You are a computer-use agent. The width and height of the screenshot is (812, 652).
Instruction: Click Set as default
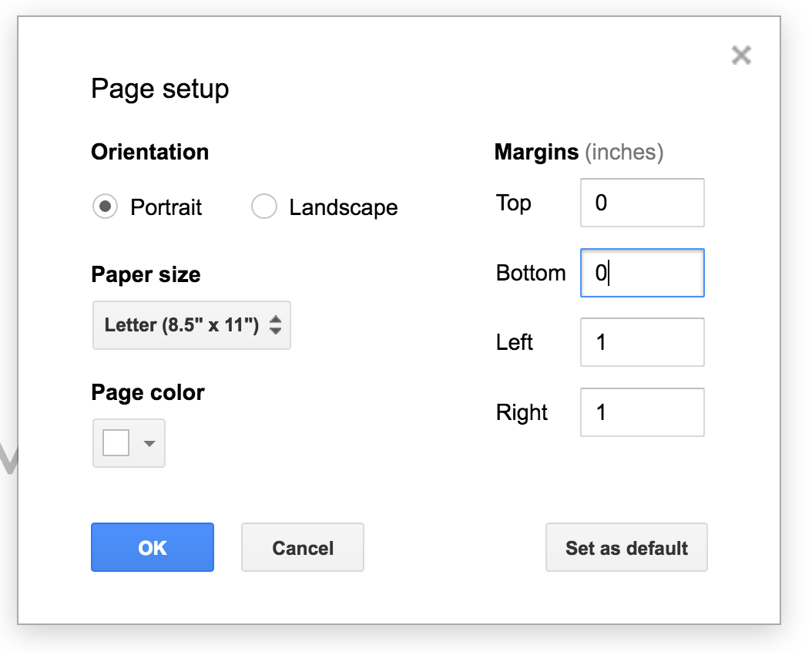[626, 547]
